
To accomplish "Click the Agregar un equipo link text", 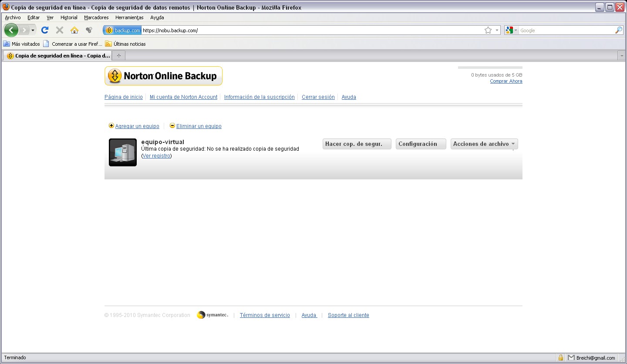I will [x=137, y=126].
